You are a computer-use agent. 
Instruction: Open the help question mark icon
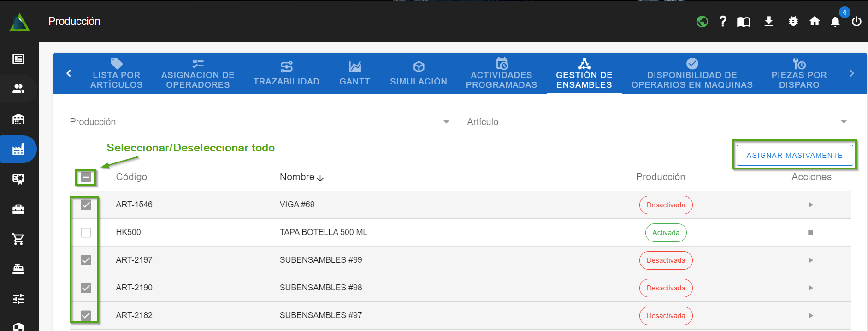[723, 21]
